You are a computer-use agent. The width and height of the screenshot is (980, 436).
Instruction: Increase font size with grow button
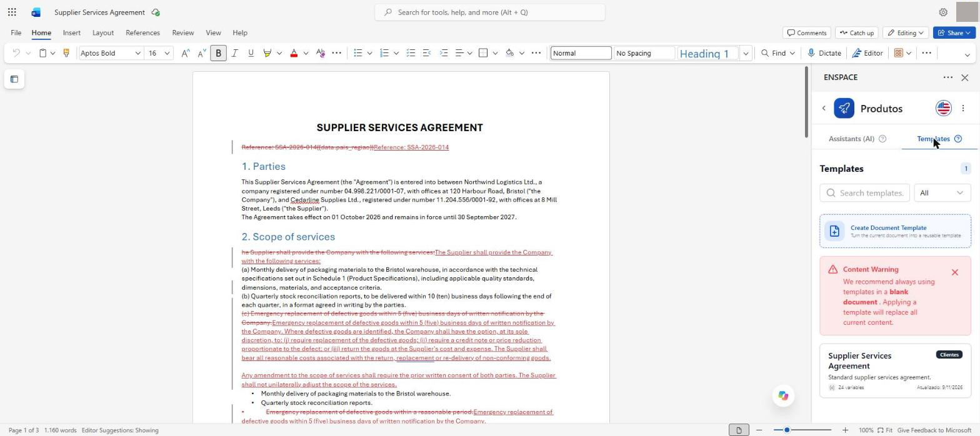(x=185, y=53)
